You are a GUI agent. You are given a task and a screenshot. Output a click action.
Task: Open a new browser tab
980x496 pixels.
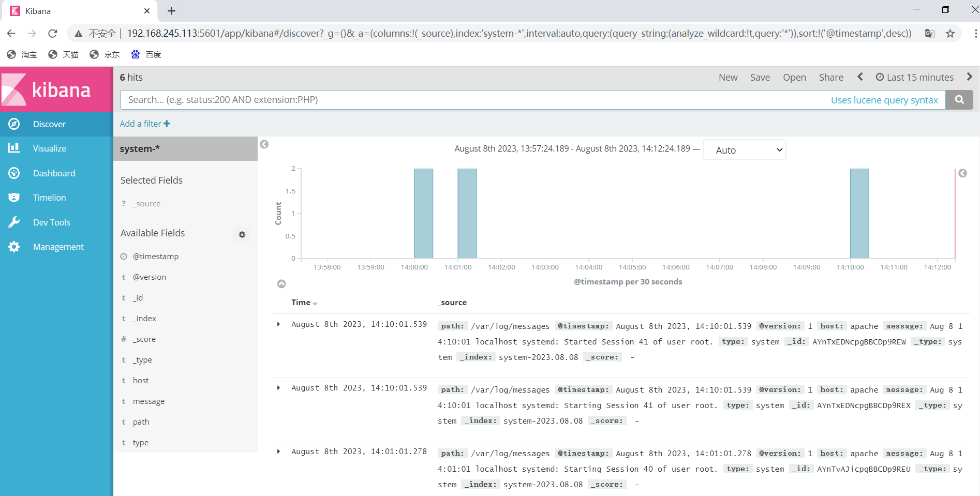(x=172, y=11)
